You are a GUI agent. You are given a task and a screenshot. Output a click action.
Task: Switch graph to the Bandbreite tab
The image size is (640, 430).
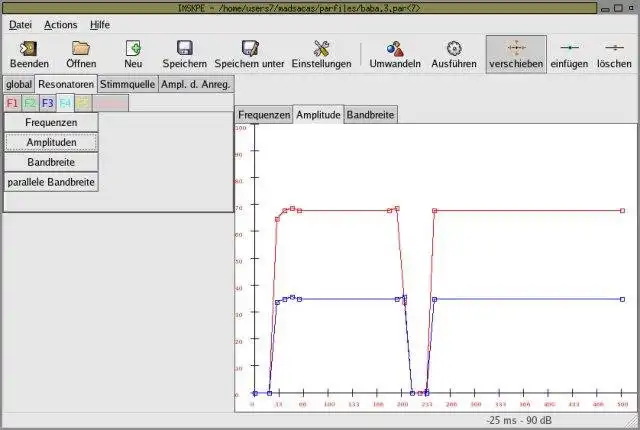(x=371, y=115)
